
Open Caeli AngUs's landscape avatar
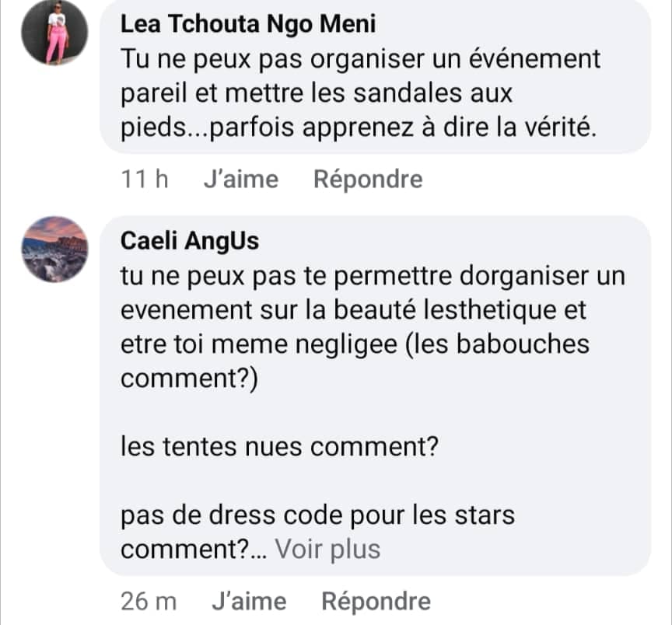pyautogui.click(x=54, y=249)
